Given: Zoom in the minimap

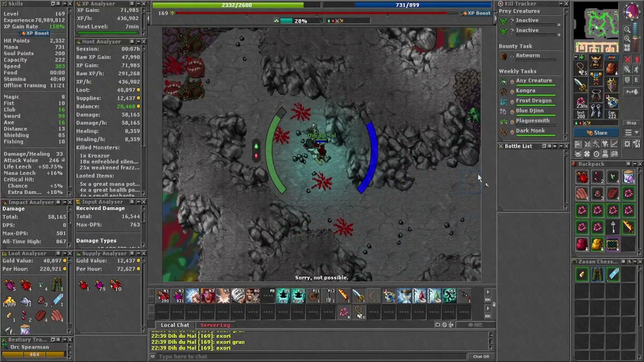Looking at the screenshot, I should (x=627, y=38).
